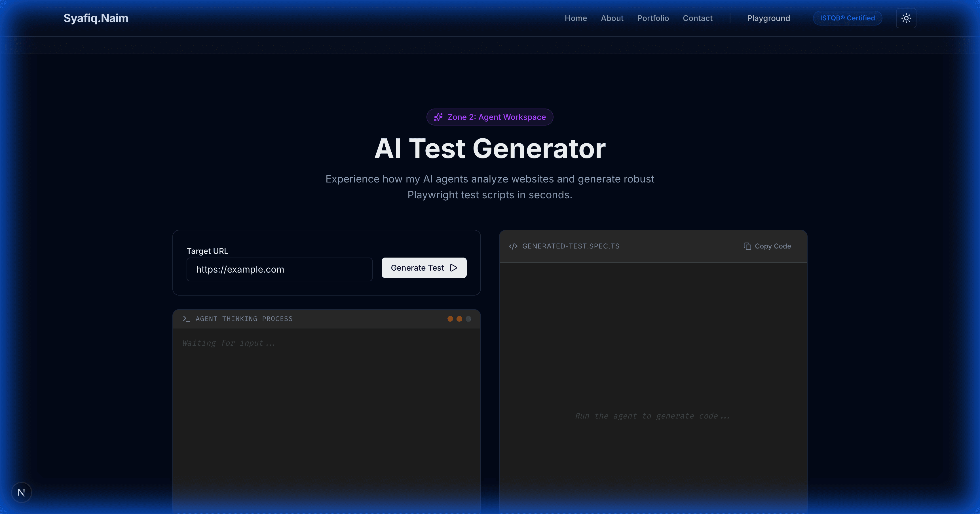Toggle light mode with the sun icon
Image resolution: width=980 pixels, height=514 pixels.
pos(906,18)
